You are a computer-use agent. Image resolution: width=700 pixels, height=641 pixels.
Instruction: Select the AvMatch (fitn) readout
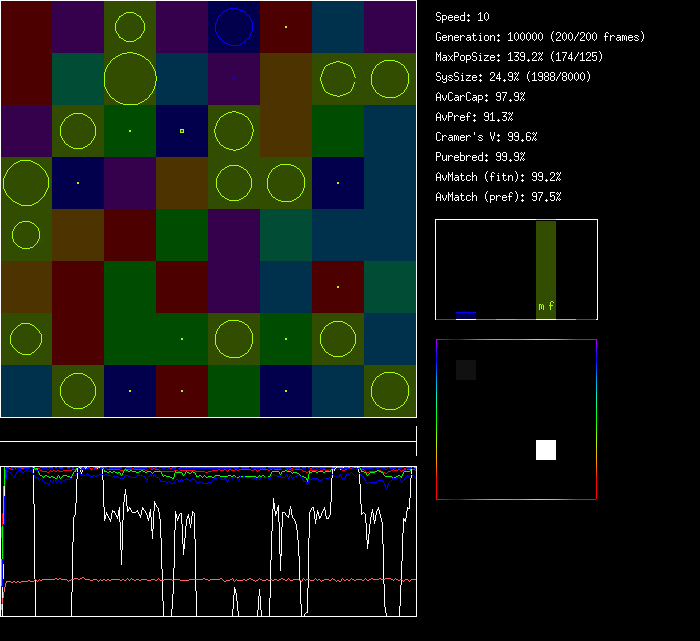(x=498, y=177)
